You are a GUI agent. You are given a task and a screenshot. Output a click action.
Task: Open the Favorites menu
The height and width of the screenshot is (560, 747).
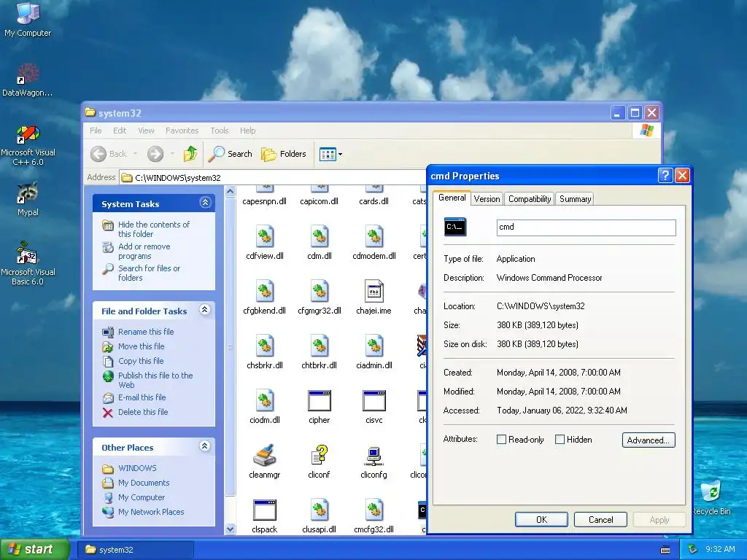[182, 131]
